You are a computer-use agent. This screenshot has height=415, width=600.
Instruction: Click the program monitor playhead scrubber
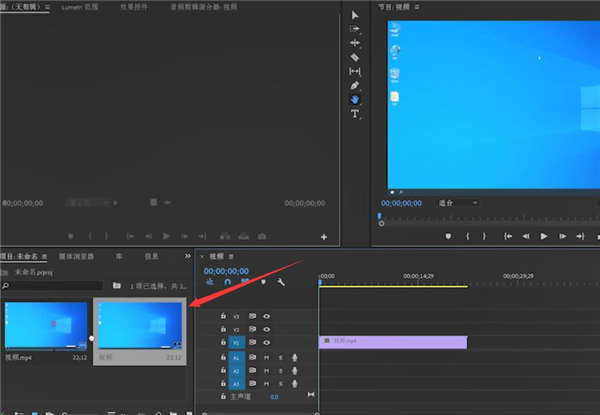coord(379,216)
